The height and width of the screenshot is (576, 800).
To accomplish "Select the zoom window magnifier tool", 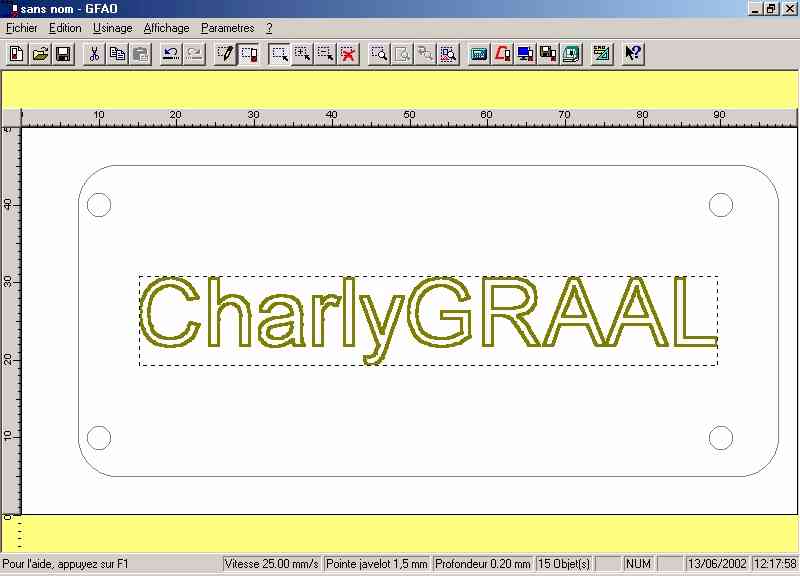I will coord(379,54).
